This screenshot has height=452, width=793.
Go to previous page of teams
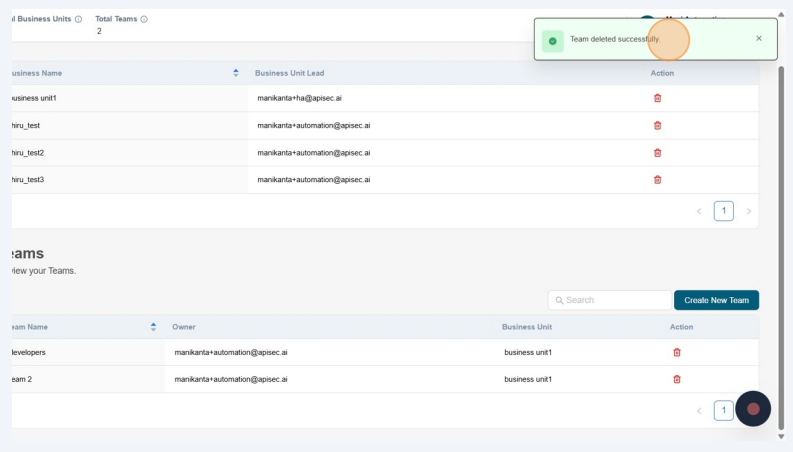(699, 410)
